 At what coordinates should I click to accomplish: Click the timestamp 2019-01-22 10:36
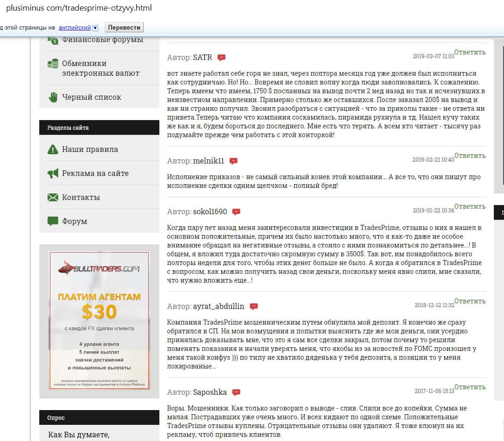pyautogui.click(x=433, y=211)
